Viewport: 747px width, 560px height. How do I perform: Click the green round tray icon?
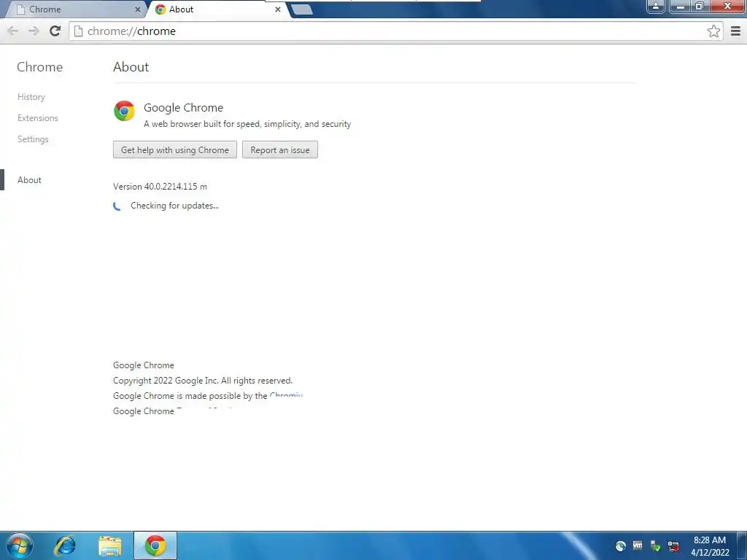coord(620,545)
